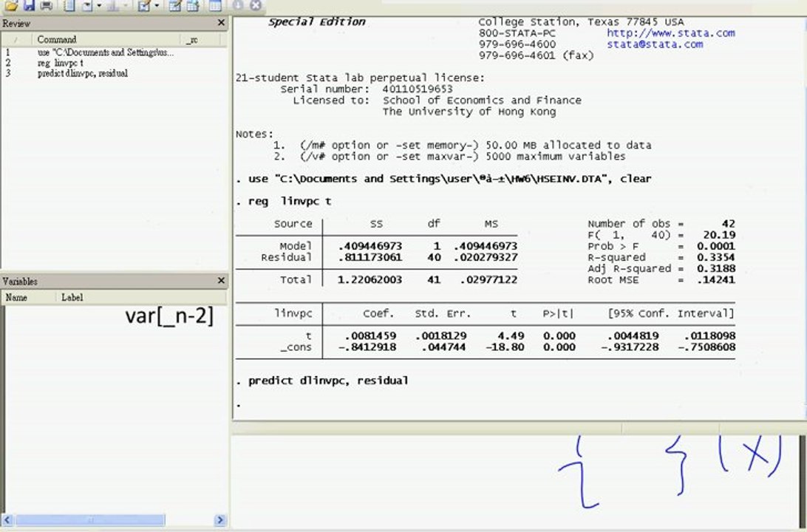Expand the Viewer icon's dropdown arrow

pyautogui.click(x=99, y=6)
